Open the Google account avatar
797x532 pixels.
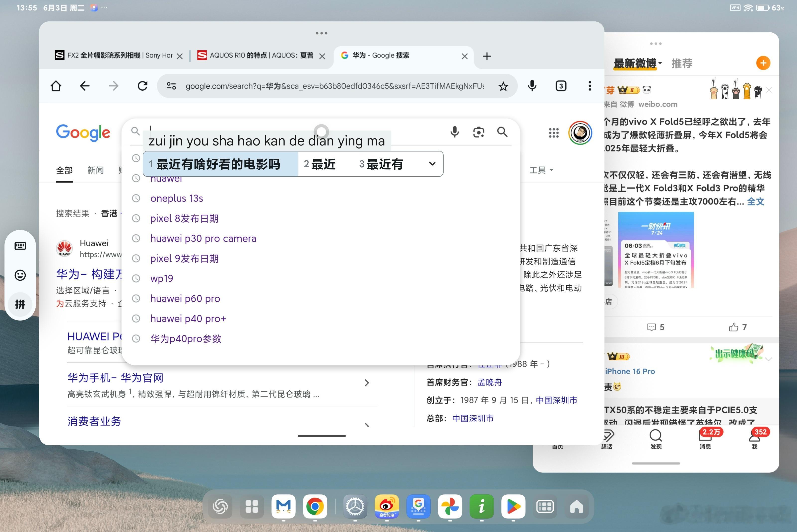coord(580,133)
